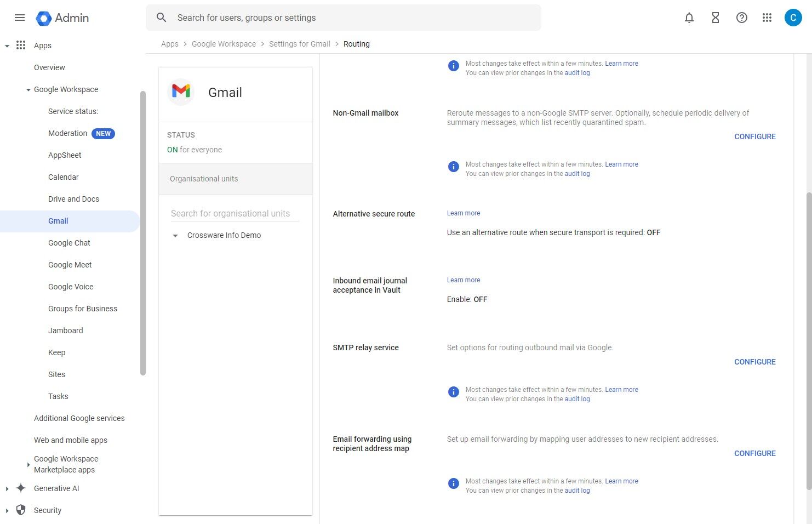Expand the Generative AI section
This screenshot has width=812, height=524.
tap(7, 488)
